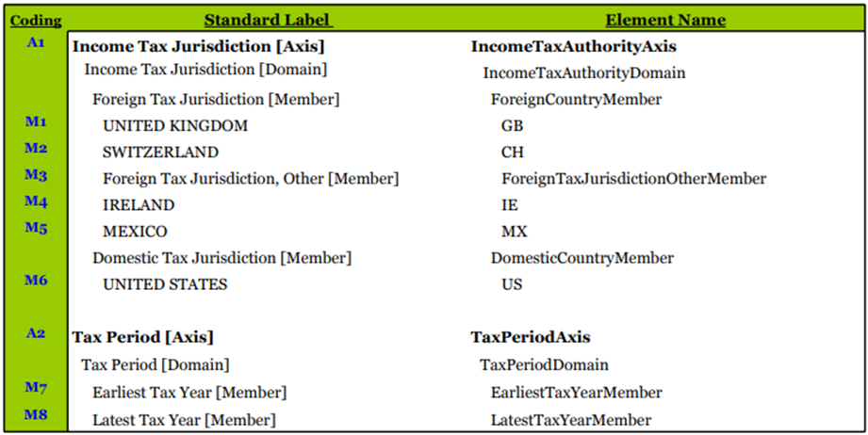Click the Tax Period [Axis] label
Viewport: 868px width, 435px height.
click(x=142, y=336)
